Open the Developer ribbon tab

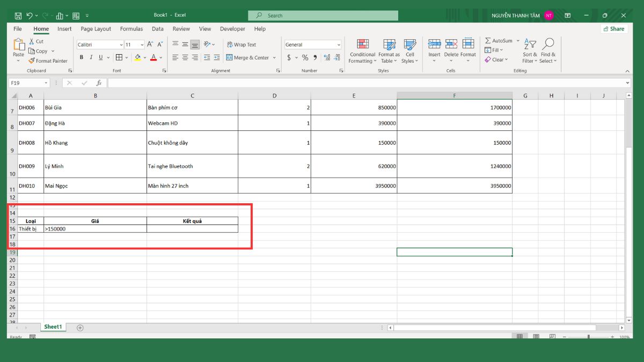click(x=232, y=29)
